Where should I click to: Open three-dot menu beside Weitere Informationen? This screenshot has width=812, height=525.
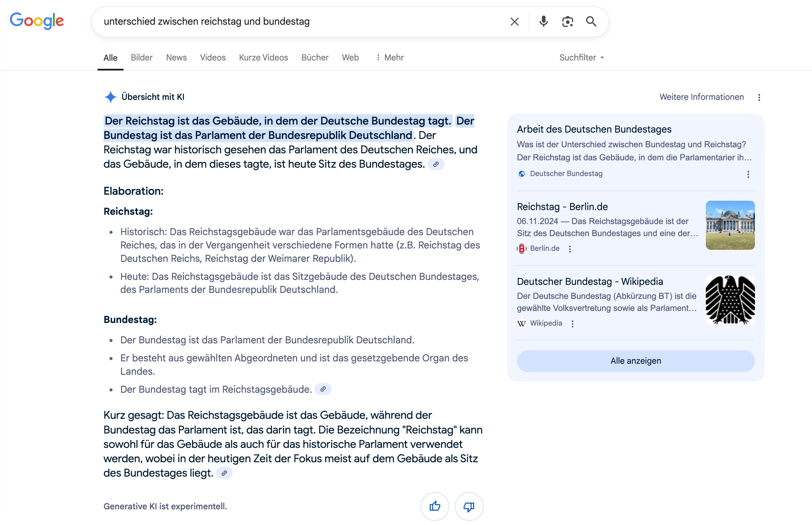coord(759,98)
